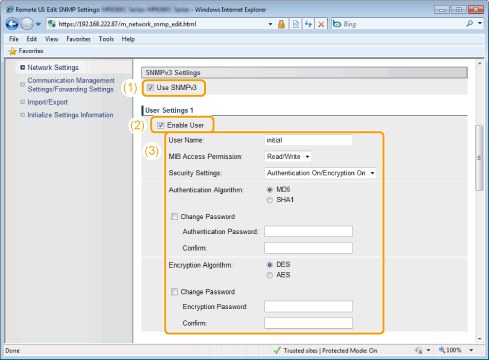
Task: Expand the address bar URL history dropdown
Action: coord(270,24)
